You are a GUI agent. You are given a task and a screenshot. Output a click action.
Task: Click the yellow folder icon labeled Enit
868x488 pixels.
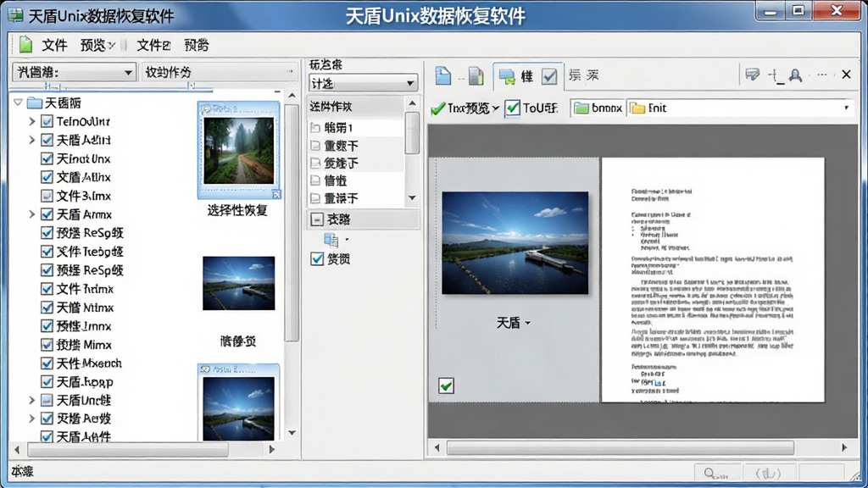(x=637, y=108)
